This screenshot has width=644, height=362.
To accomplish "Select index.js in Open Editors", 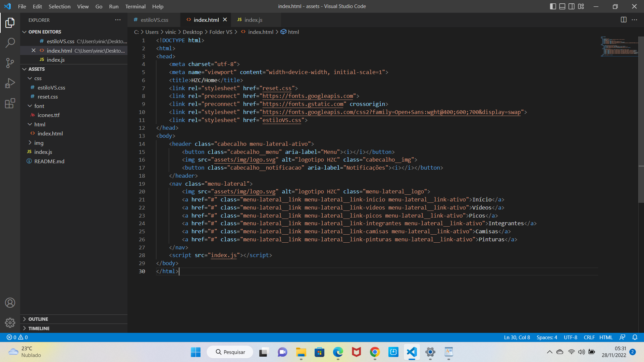I will 74,60.
